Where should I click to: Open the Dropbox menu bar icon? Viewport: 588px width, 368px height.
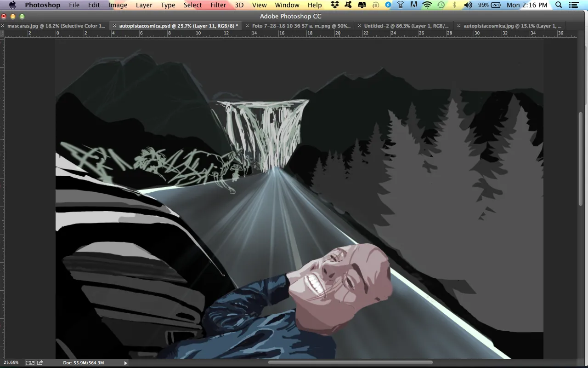click(335, 5)
